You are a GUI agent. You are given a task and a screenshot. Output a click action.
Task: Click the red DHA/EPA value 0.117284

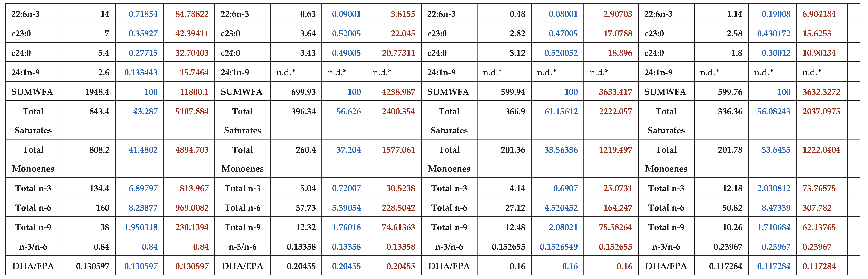click(x=819, y=266)
